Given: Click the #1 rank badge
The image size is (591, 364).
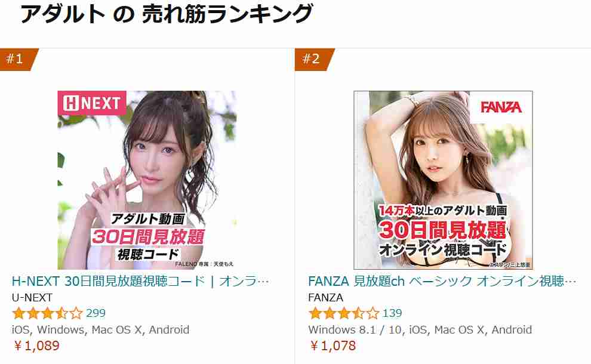Looking at the screenshot, I should 18,59.
